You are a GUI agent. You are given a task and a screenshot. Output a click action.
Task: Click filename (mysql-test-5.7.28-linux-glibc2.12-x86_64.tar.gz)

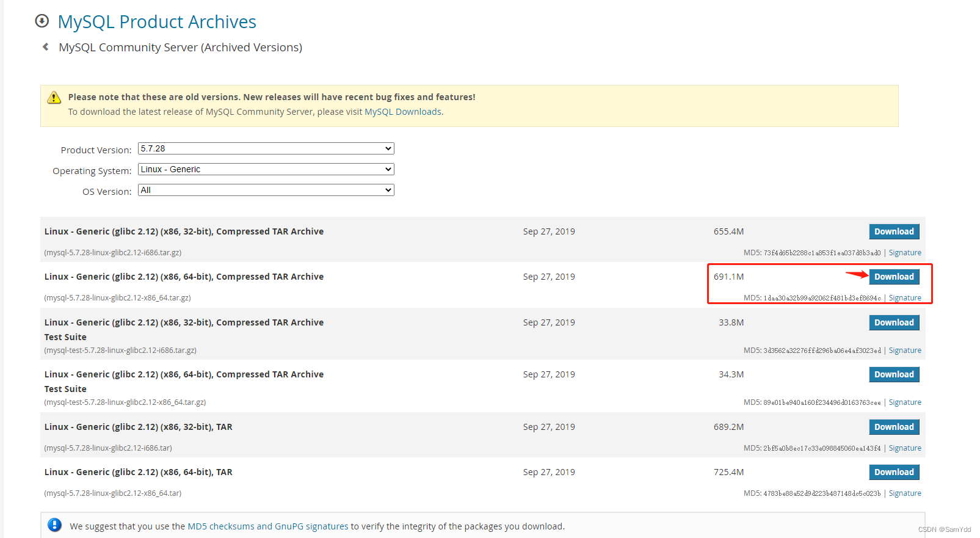(x=125, y=402)
